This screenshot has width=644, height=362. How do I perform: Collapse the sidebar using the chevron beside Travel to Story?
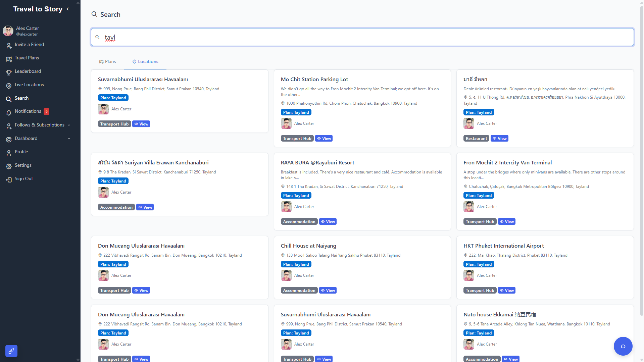(x=68, y=9)
